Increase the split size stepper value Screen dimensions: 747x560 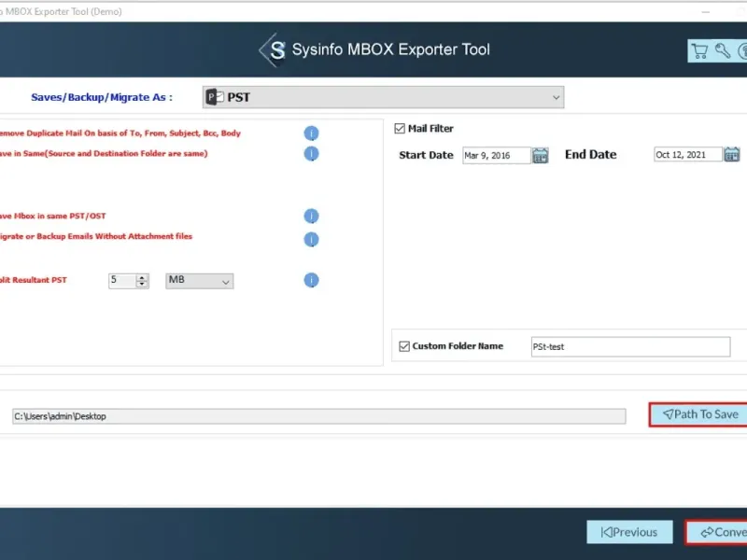point(142,277)
